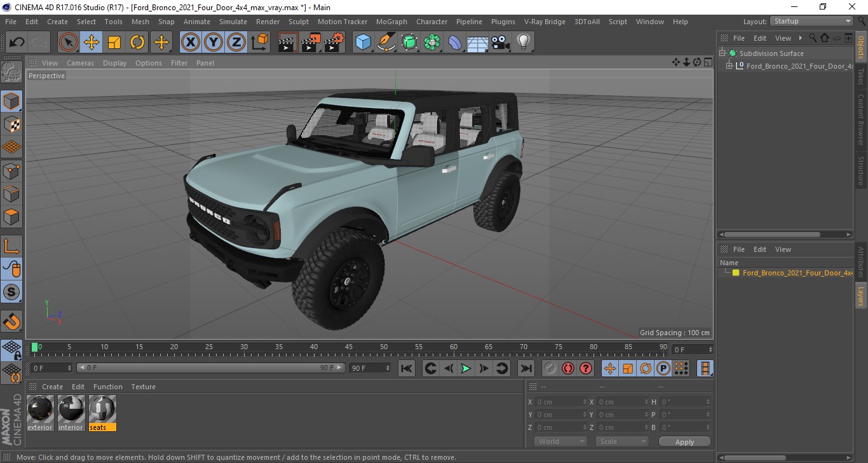
Task: Toggle coordinate system icon
Action: (260, 43)
